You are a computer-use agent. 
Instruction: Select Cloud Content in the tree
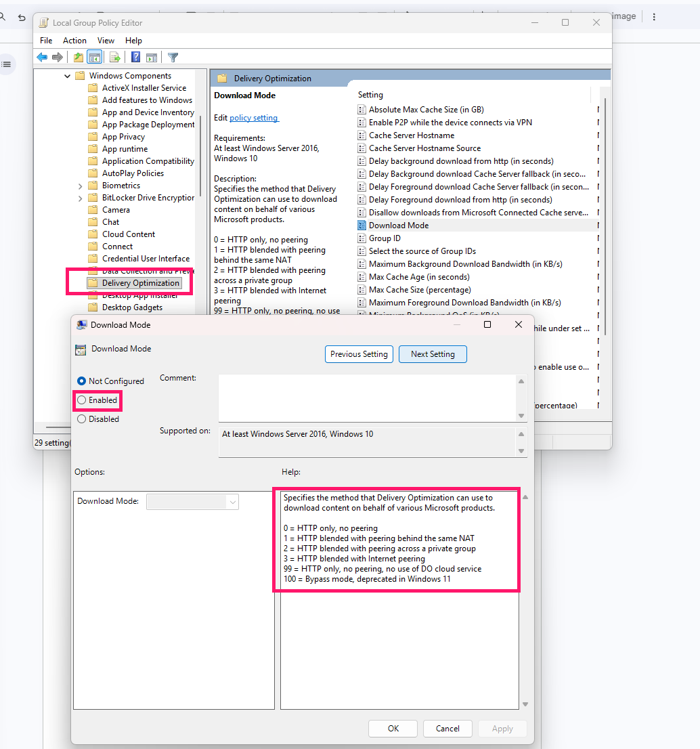(129, 234)
